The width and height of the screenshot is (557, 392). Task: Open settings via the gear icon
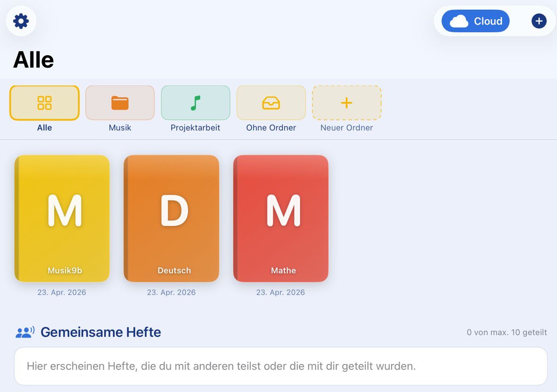point(21,21)
